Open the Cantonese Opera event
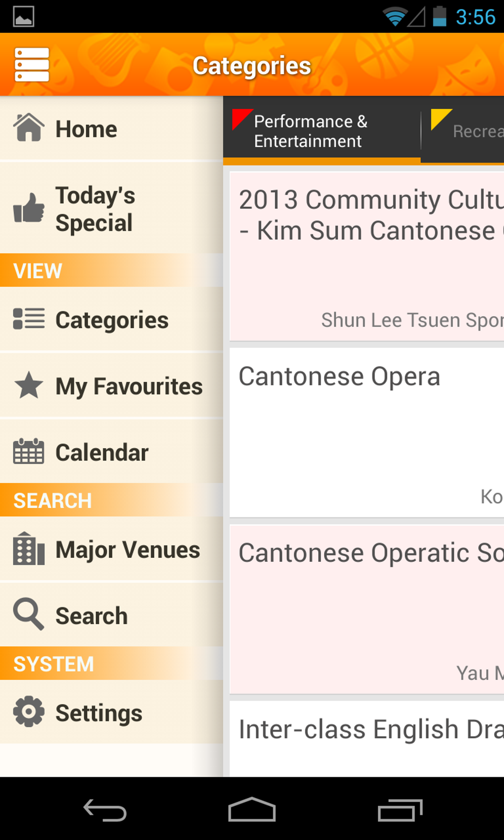504x840 pixels. [366, 432]
